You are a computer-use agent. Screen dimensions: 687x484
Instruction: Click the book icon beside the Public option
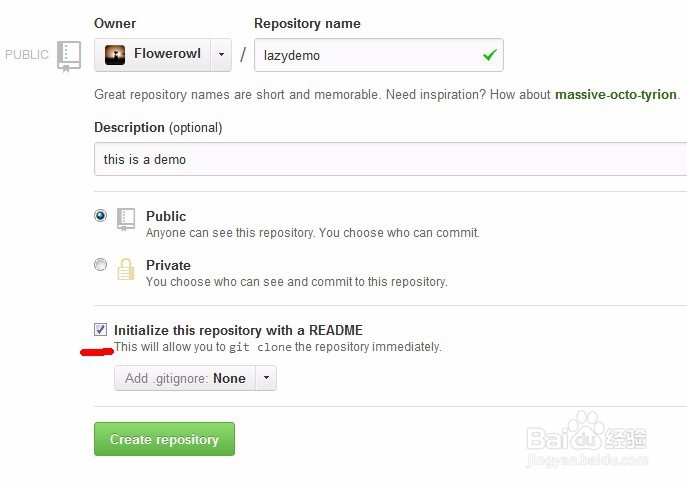pyautogui.click(x=126, y=220)
